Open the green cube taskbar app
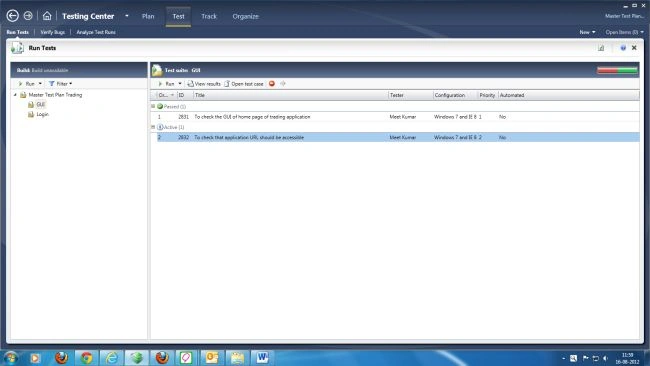Screen dimensions: 650x366 pos(137,358)
